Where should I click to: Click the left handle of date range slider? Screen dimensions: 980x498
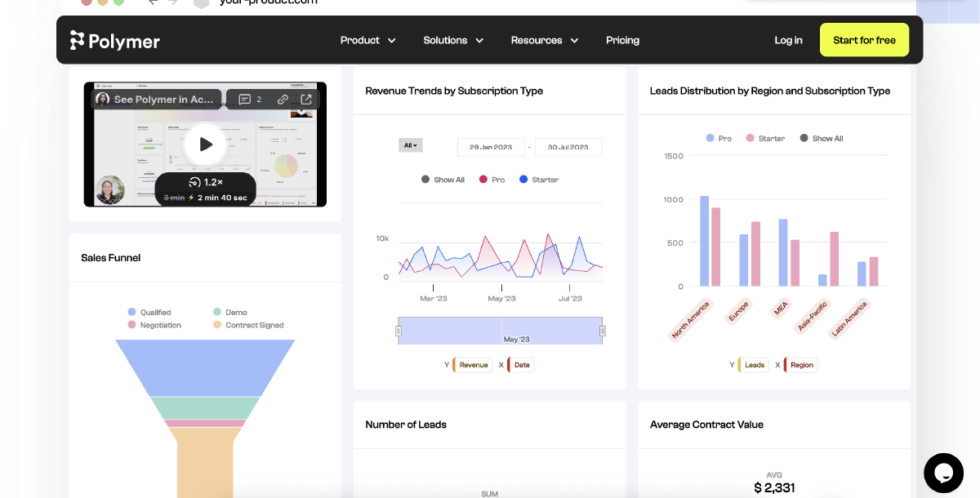[399, 331]
